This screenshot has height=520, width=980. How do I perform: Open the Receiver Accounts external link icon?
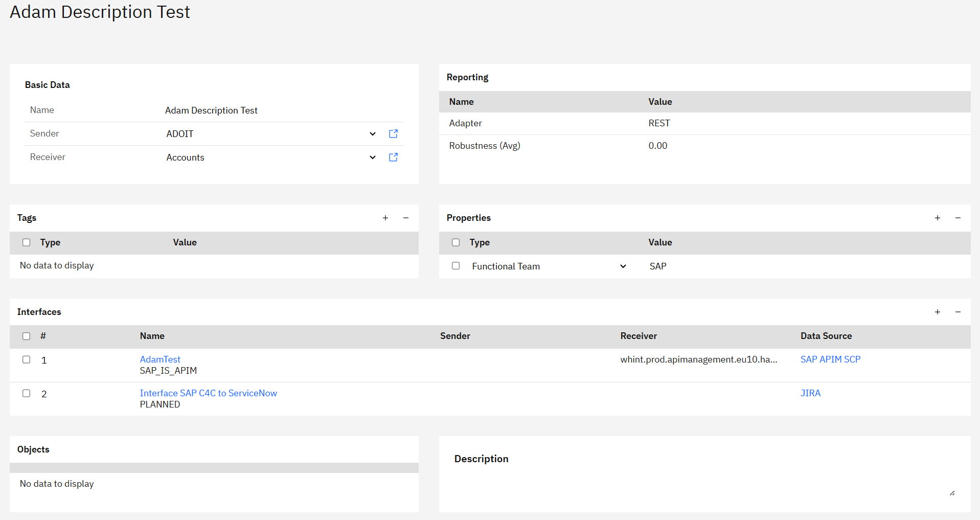tap(393, 157)
